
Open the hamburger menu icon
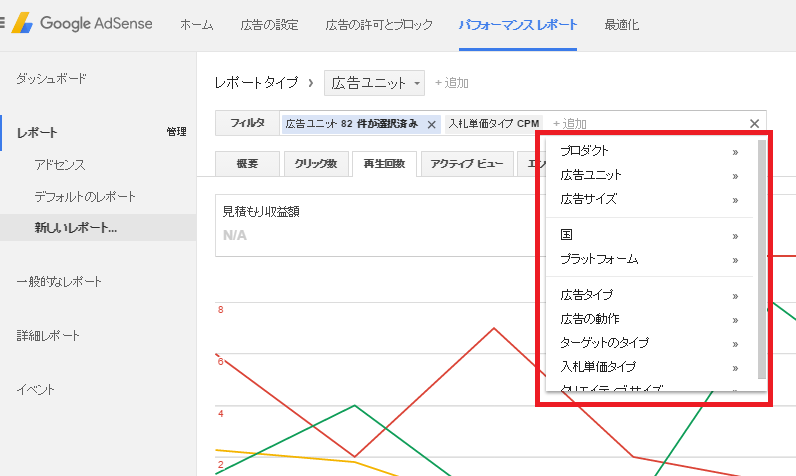(3, 23)
